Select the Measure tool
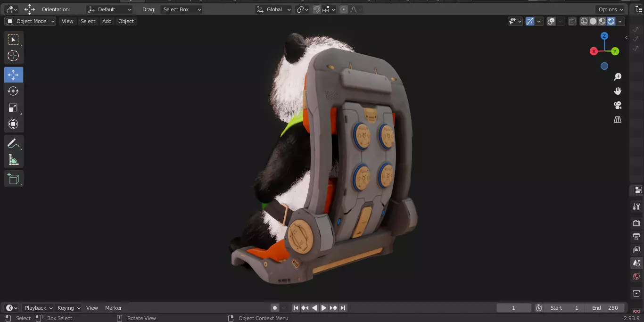This screenshot has height=322, width=644. [x=13, y=160]
